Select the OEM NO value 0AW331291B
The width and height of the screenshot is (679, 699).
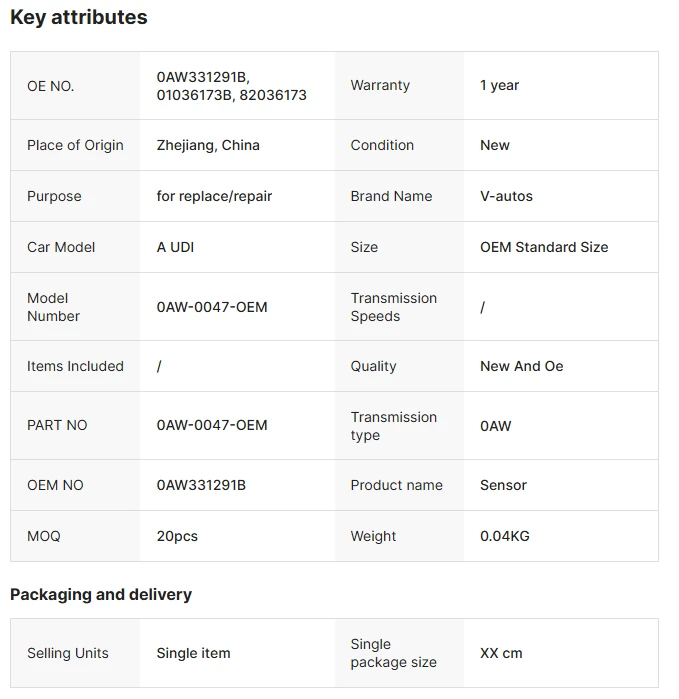pyautogui.click(x=201, y=485)
